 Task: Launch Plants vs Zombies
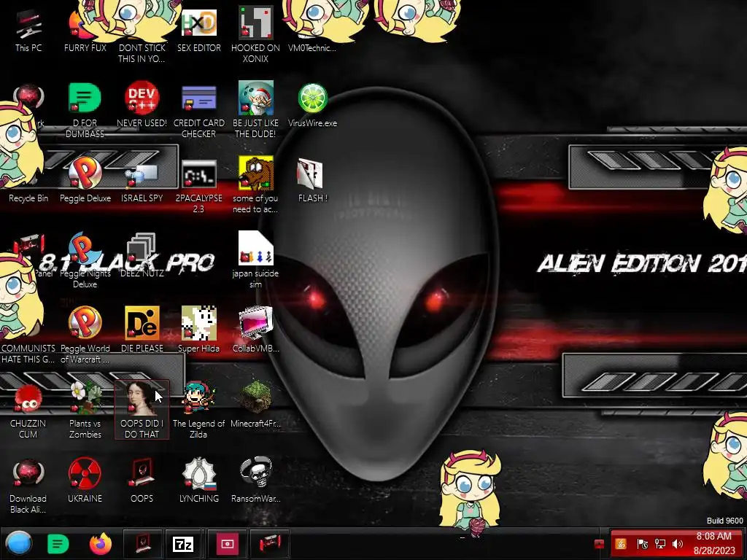tap(85, 411)
